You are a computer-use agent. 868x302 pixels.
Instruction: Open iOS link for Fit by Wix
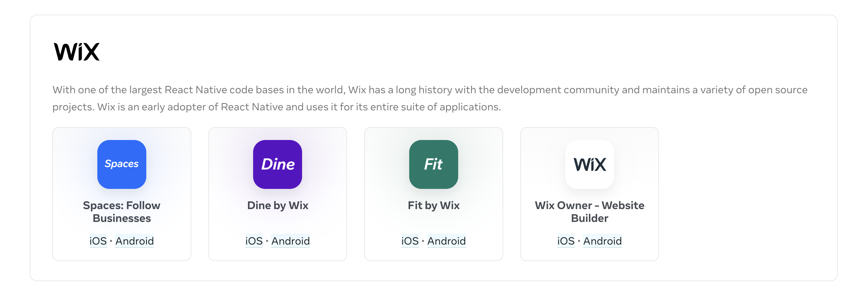pos(410,241)
